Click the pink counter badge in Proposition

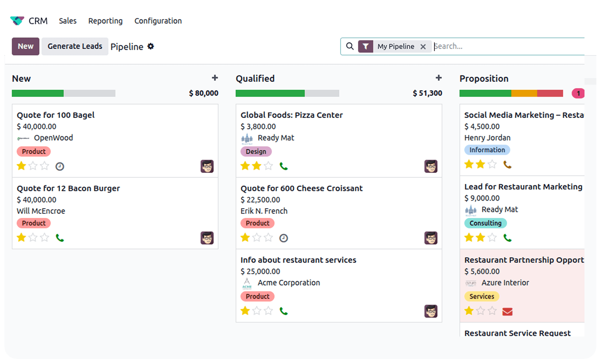pyautogui.click(x=578, y=93)
